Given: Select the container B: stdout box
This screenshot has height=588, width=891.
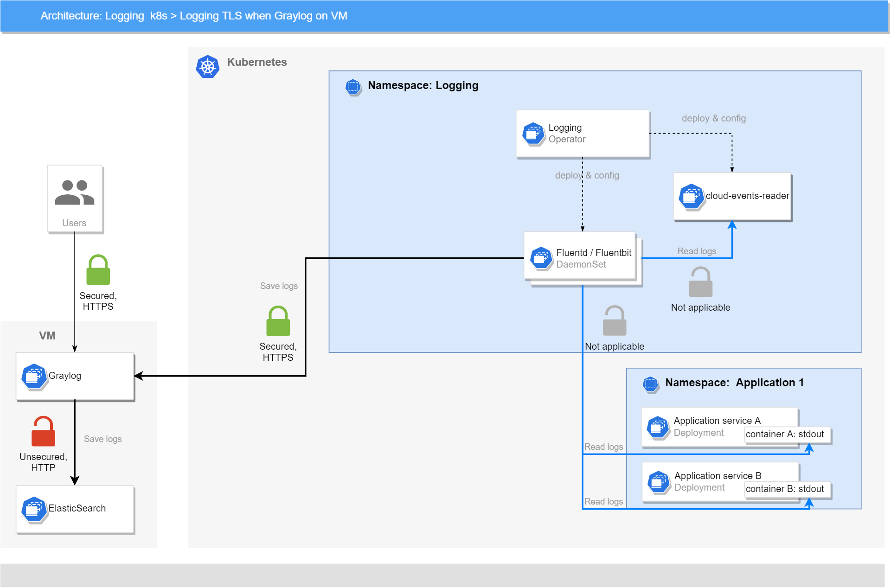Looking at the screenshot, I should pyautogui.click(x=787, y=490).
